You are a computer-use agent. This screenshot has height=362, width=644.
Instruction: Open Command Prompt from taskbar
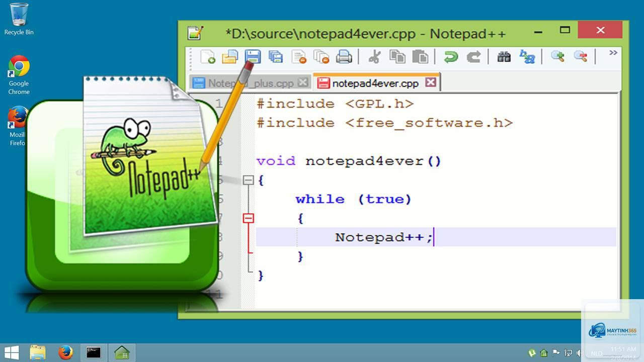point(93,352)
